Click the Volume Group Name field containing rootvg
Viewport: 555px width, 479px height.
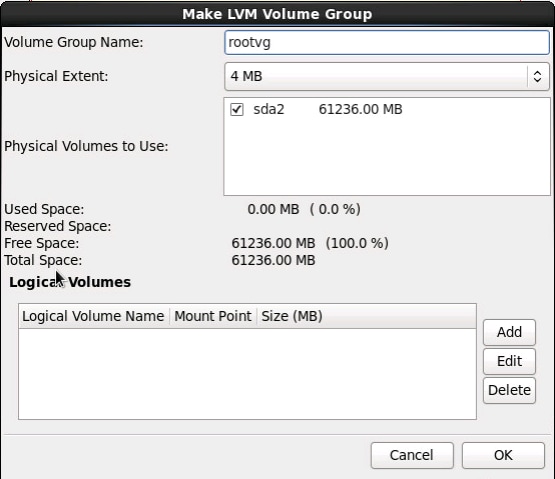pyautogui.click(x=387, y=42)
